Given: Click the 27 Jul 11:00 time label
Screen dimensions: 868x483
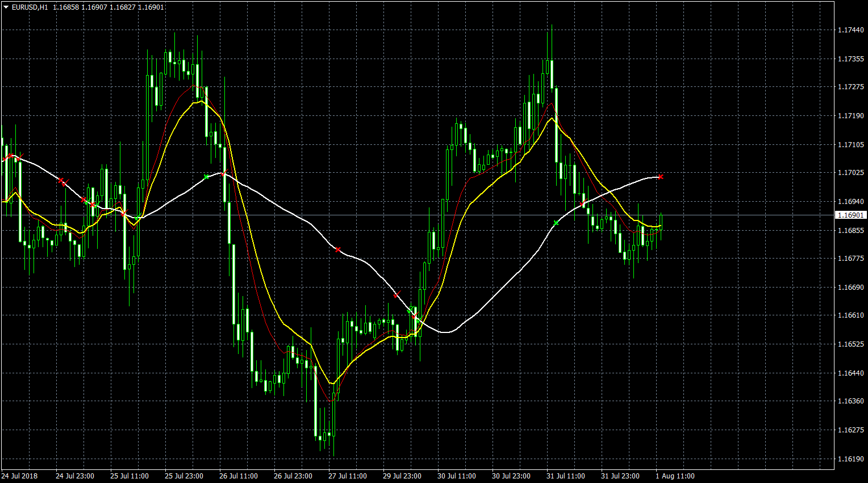Looking at the screenshot, I should [x=348, y=476].
